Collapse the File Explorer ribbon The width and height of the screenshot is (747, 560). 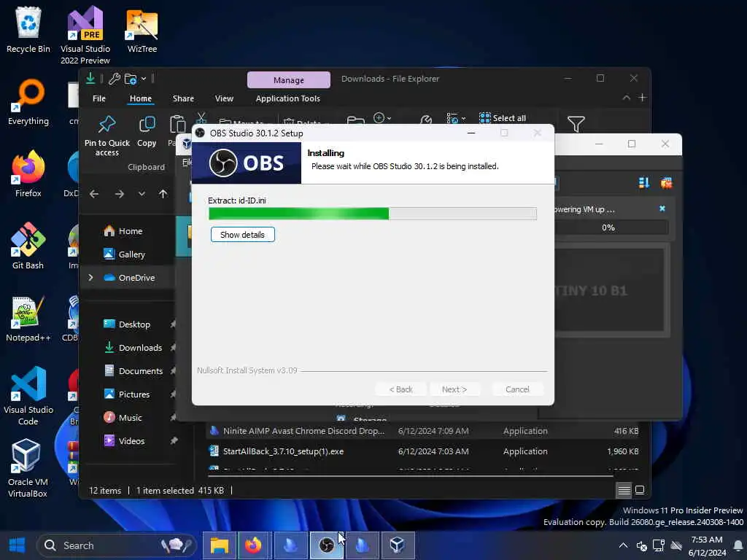tap(626, 98)
